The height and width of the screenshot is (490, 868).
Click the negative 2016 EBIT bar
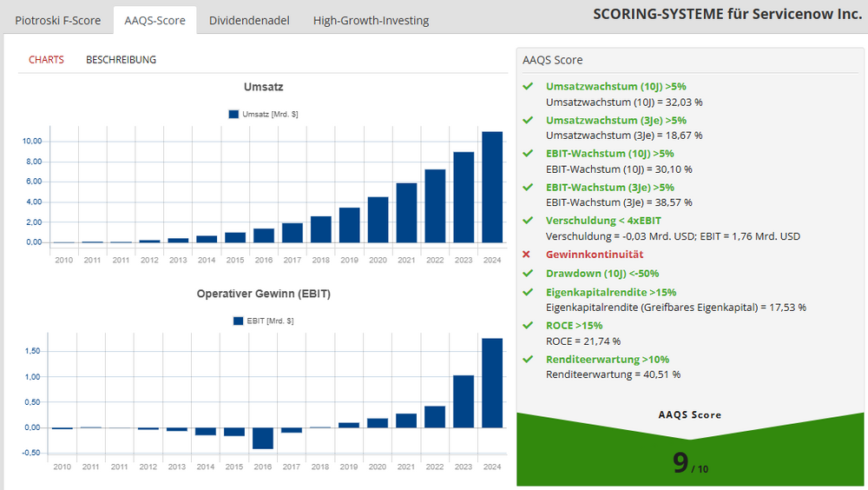pyautogui.click(x=263, y=439)
